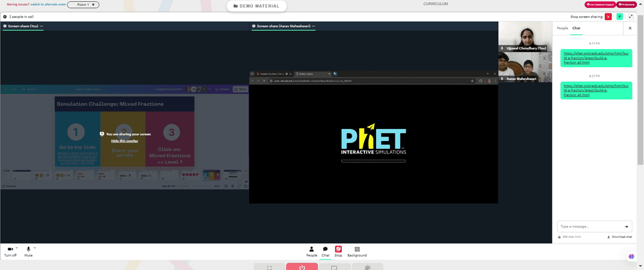The height and width of the screenshot is (270, 644).
Task: Click fullscreen icon in bottom gray bar
Action: pyautogui.click(x=269, y=267)
